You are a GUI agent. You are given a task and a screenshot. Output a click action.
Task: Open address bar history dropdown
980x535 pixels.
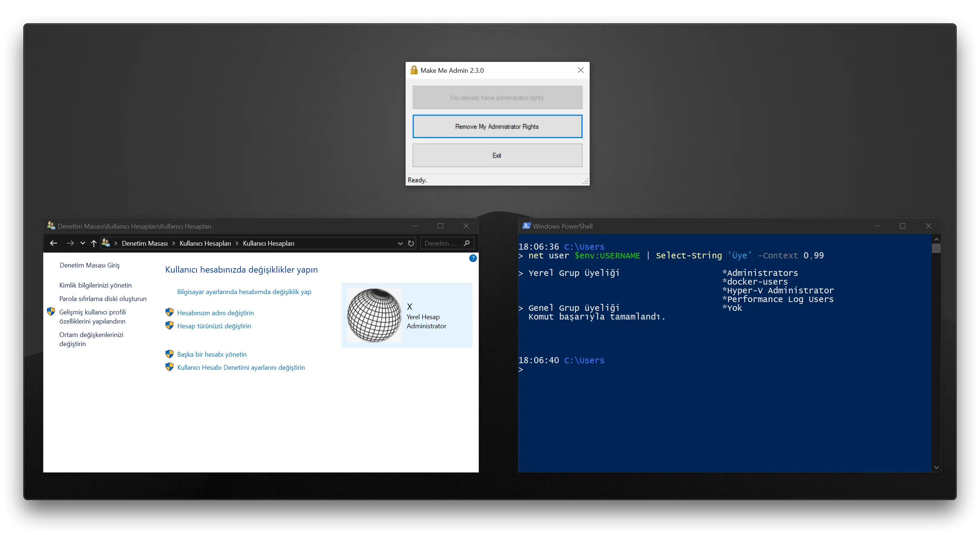(x=400, y=243)
